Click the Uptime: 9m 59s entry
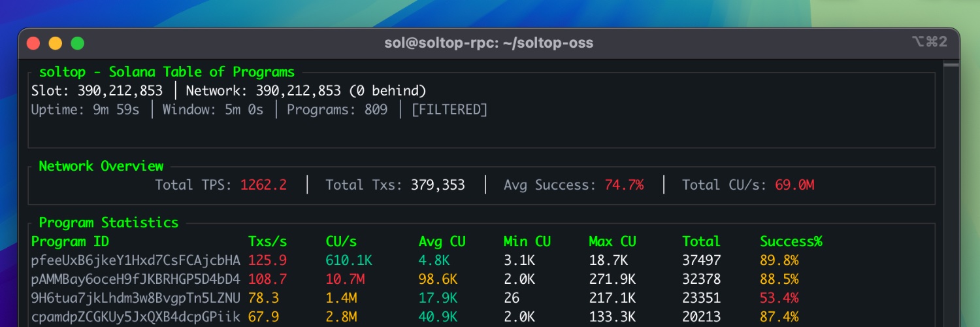980x327 pixels. point(86,109)
